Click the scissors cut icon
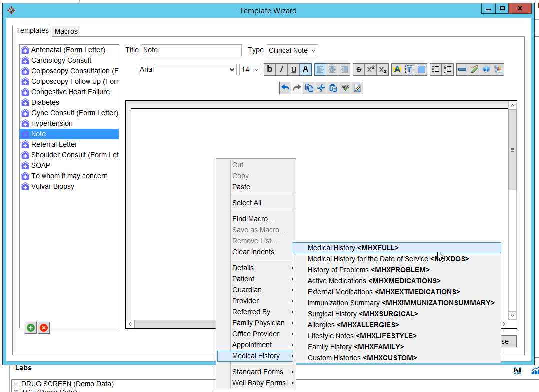Image resolution: width=539 pixels, height=392 pixels. [321, 88]
